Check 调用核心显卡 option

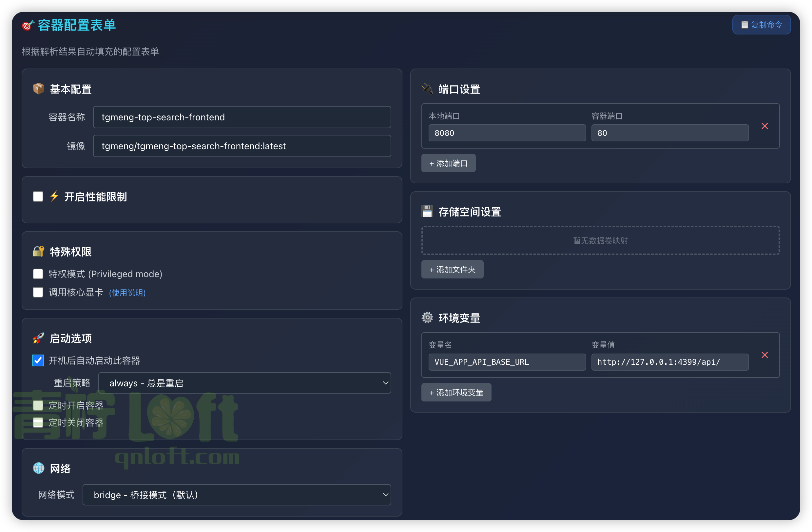(x=38, y=292)
